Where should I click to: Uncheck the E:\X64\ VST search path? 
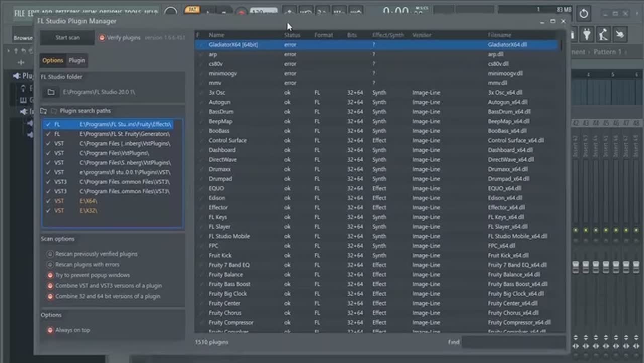click(48, 201)
